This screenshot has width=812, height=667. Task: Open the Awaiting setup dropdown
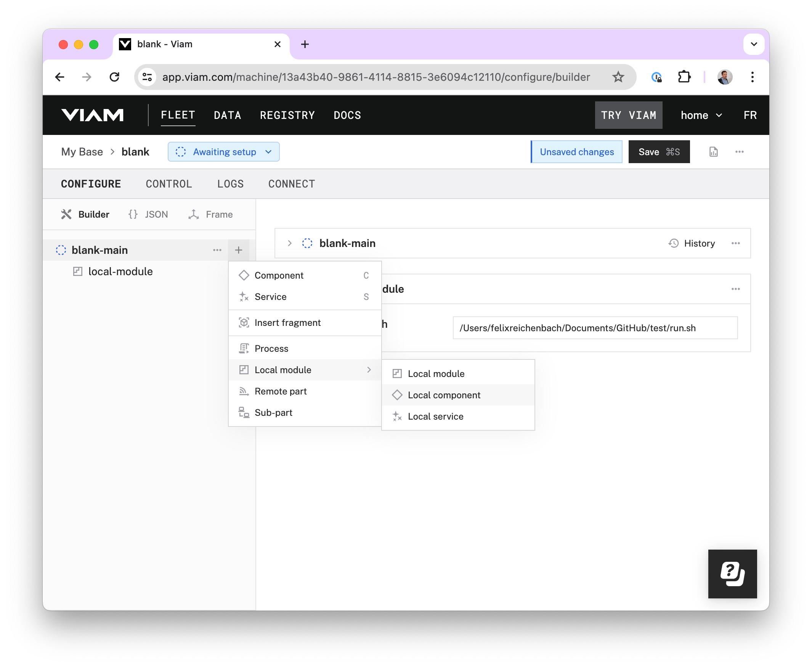coord(223,152)
